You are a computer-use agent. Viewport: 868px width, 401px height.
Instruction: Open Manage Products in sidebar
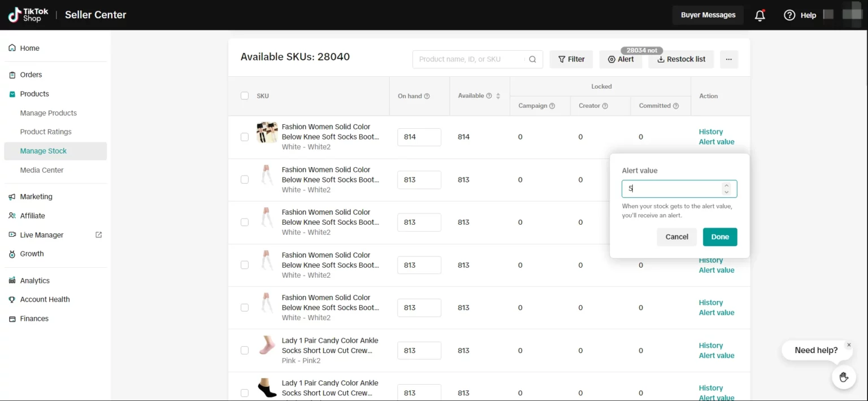point(48,113)
